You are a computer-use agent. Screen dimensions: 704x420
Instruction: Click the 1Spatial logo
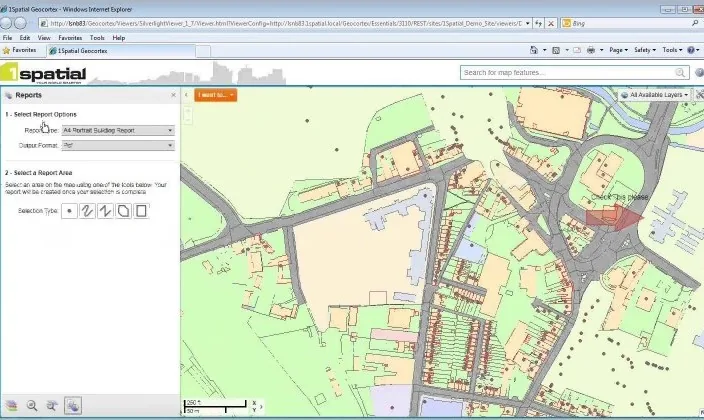pyautogui.click(x=43, y=73)
